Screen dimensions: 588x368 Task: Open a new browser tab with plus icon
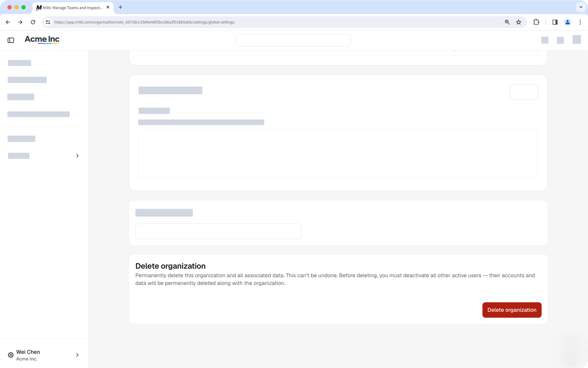tap(120, 7)
